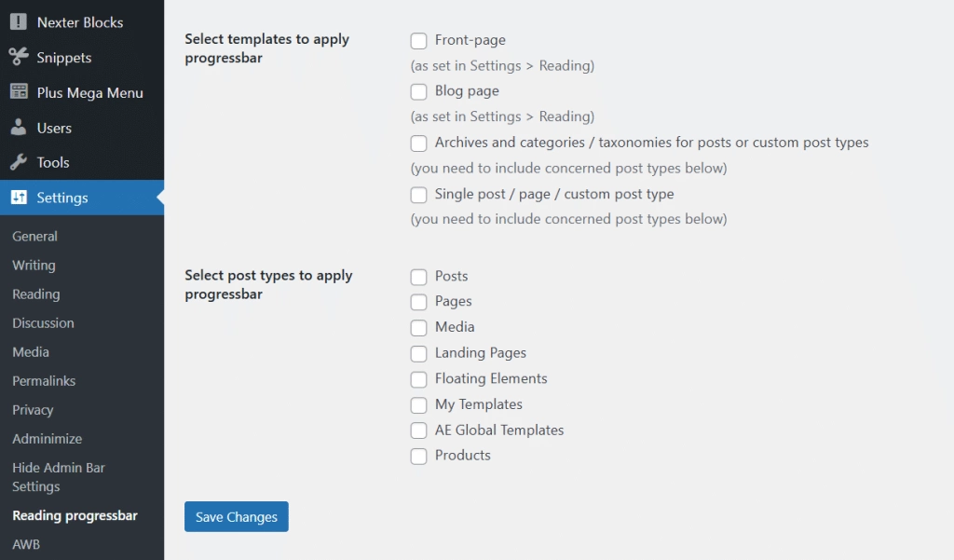Enable Archives and categories checkbox
Screen dimensions: 954x560
pyautogui.click(x=419, y=143)
